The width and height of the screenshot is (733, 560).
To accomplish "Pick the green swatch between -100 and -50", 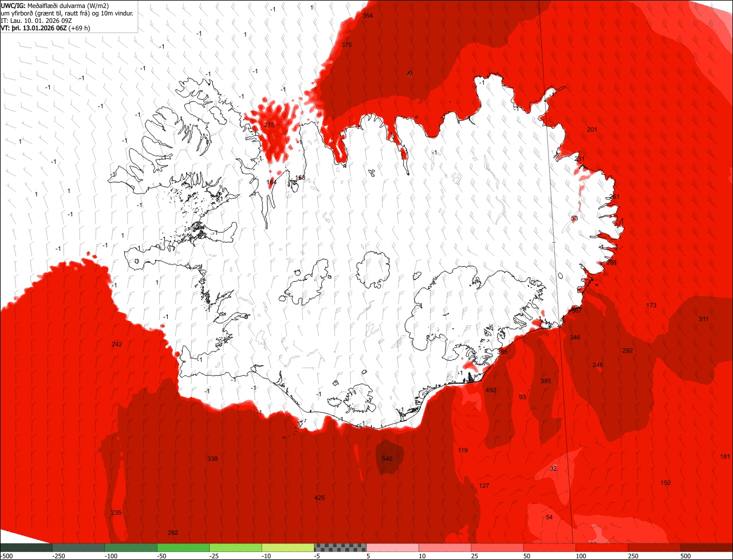I will click(131, 547).
